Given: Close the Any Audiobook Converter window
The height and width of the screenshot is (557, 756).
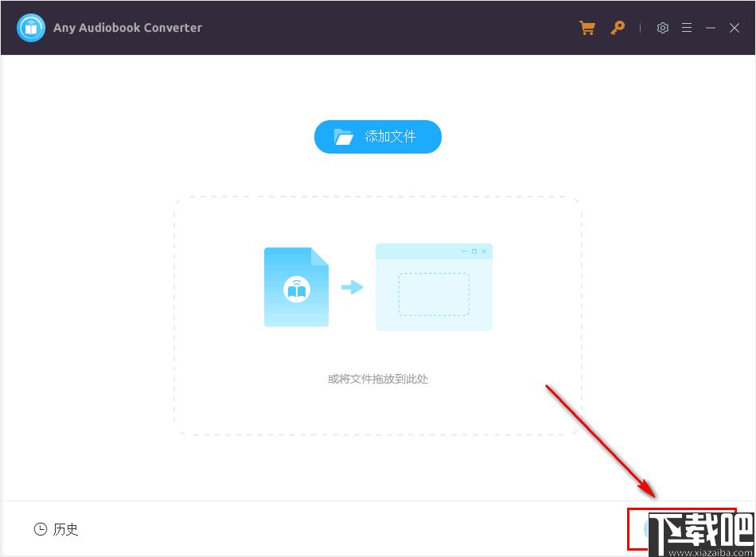Looking at the screenshot, I should pyautogui.click(x=734, y=28).
